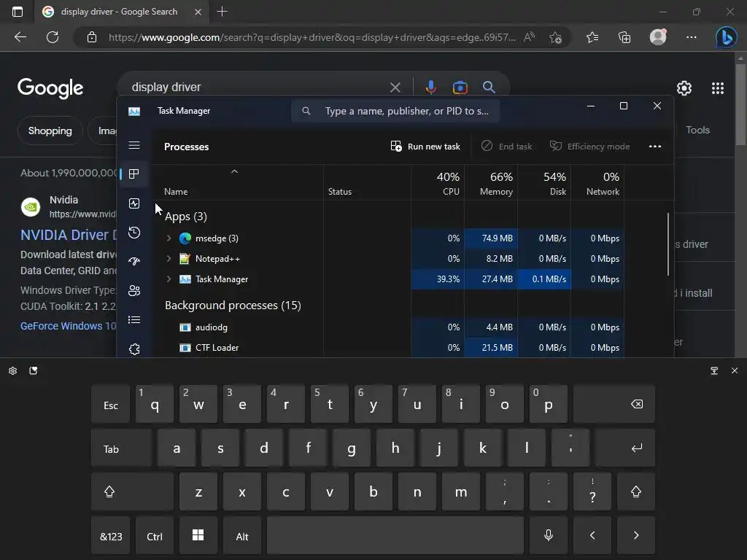This screenshot has width=747, height=560.
Task: Expand msedge (3) process group
Action: click(x=169, y=238)
